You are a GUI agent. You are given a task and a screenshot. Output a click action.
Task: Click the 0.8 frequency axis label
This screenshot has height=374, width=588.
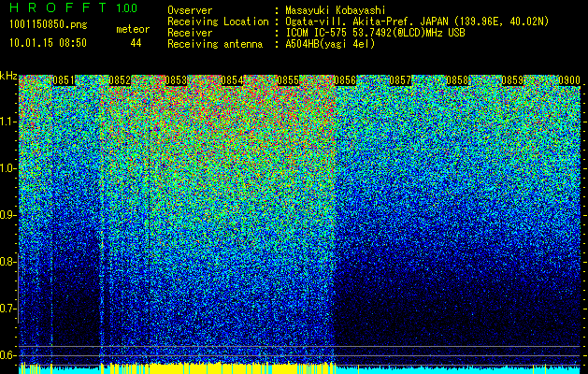click(8, 262)
